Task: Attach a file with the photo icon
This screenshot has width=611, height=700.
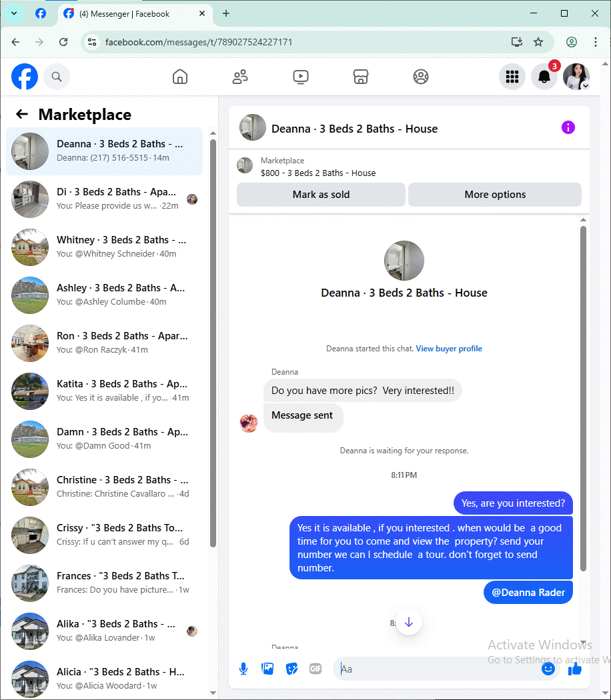Action: pyautogui.click(x=267, y=669)
